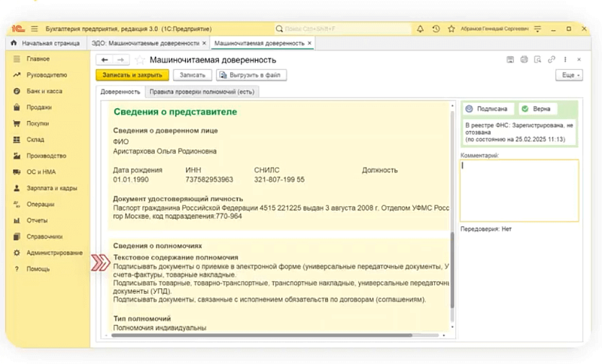Open the Покупки section
The width and height of the screenshot is (602, 364).
coord(38,123)
